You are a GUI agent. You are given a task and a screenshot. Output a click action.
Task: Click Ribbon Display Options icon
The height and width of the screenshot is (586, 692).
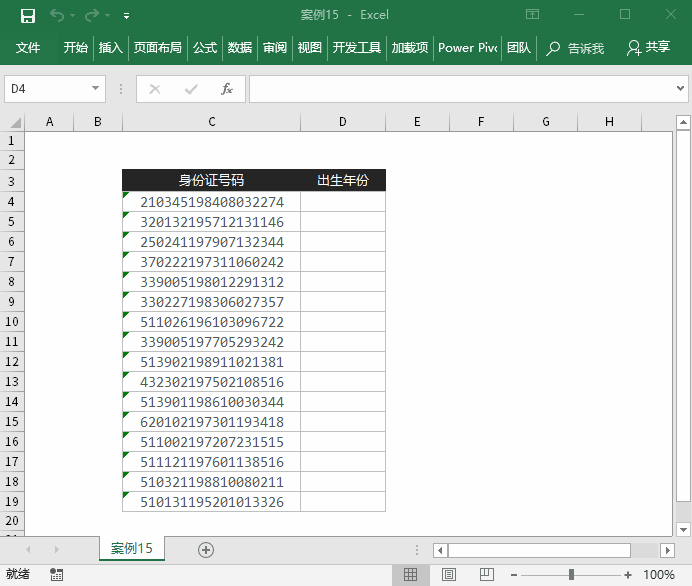[533, 15]
